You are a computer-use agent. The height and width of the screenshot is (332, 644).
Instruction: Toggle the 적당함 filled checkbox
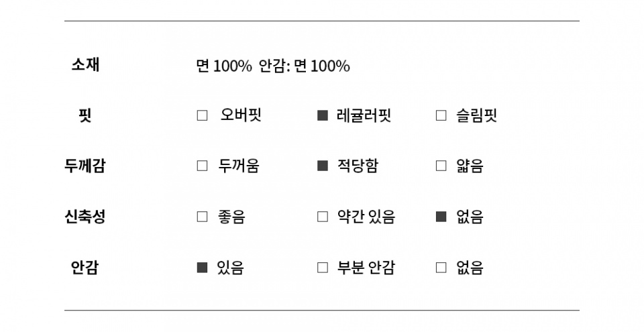323,166
